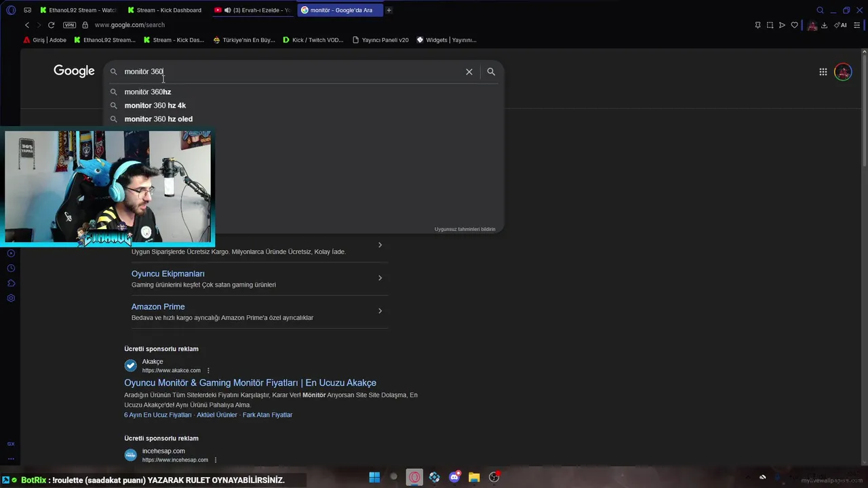Screen dimensions: 868x488
Task: Open the Opera workspaces icon beside the logo
Action: (x=27, y=10)
